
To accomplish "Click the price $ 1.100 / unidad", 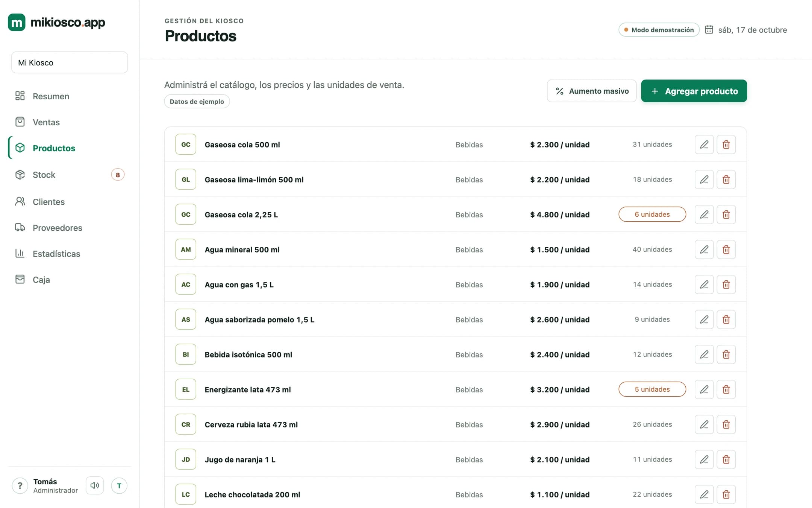I will pyautogui.click(x=560, y=494).
